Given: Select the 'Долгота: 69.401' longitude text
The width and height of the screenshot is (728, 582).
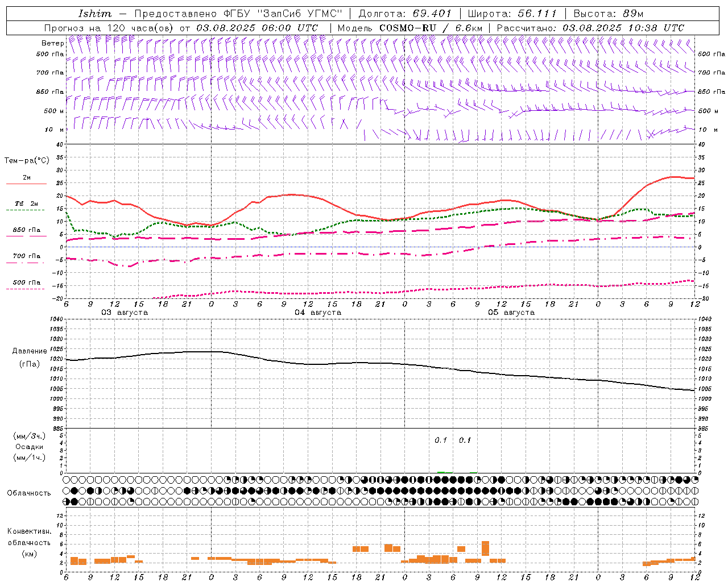Looking at the screenshot, I should pos(405,14).
